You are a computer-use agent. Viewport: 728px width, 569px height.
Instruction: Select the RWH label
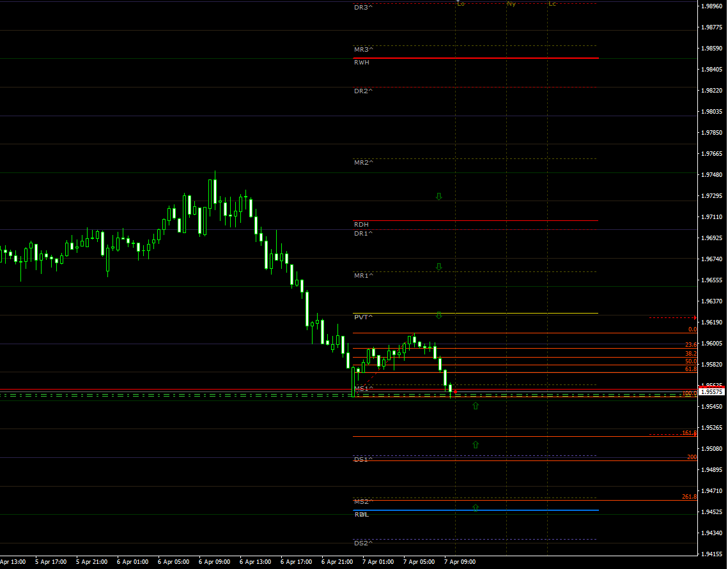[x=362, y=62]
